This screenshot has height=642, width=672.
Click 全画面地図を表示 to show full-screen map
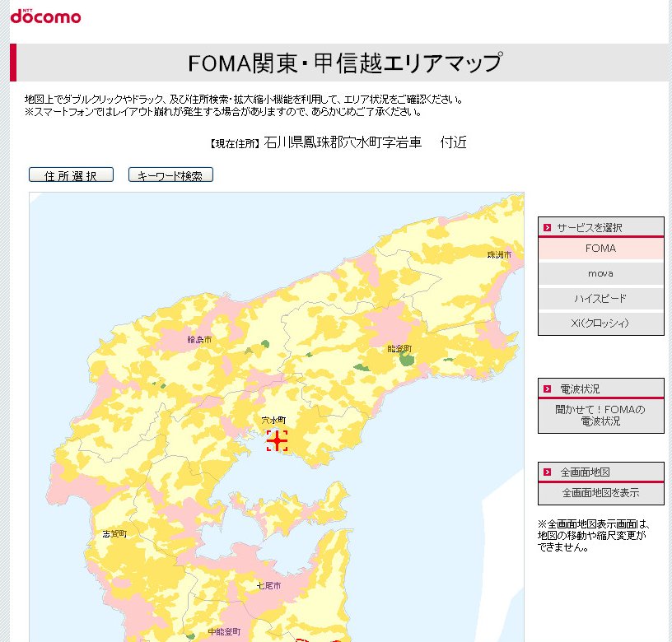[x=601, y=493]
